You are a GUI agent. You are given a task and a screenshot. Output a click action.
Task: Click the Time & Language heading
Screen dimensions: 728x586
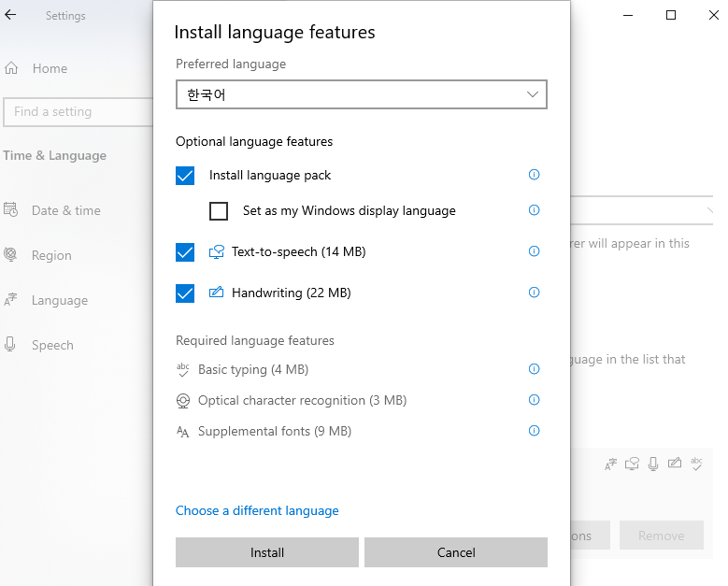tap(55, 155)
